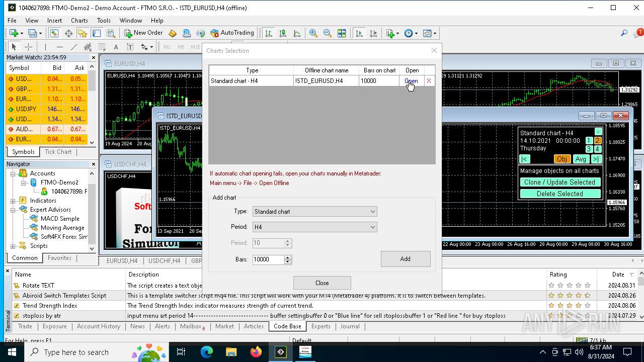Image resolution: width=644 pixels, height=362 pixels.
Task: Switch to Line Chart icon
Action: [x=297, y=33]
